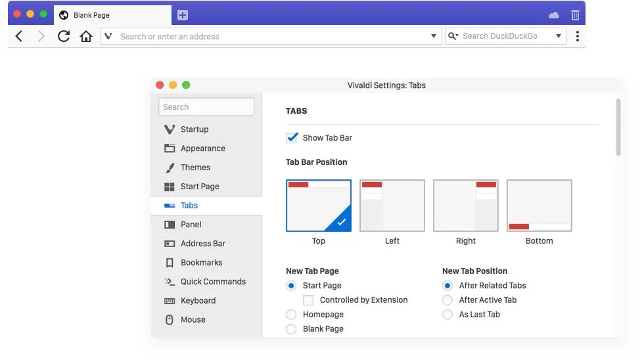The image size is (644, 362).
Task: Expand the address bar dropdown arrow
Action: (433, 36)
